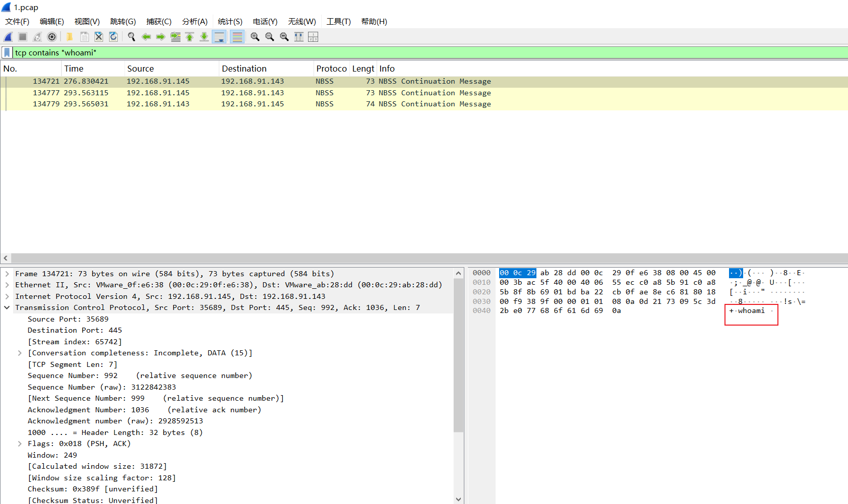Viewport: 848px width, 504px height.
Task: Open the 编辑(E) menu
Action: pyautogui.click(x=52, y=22)
